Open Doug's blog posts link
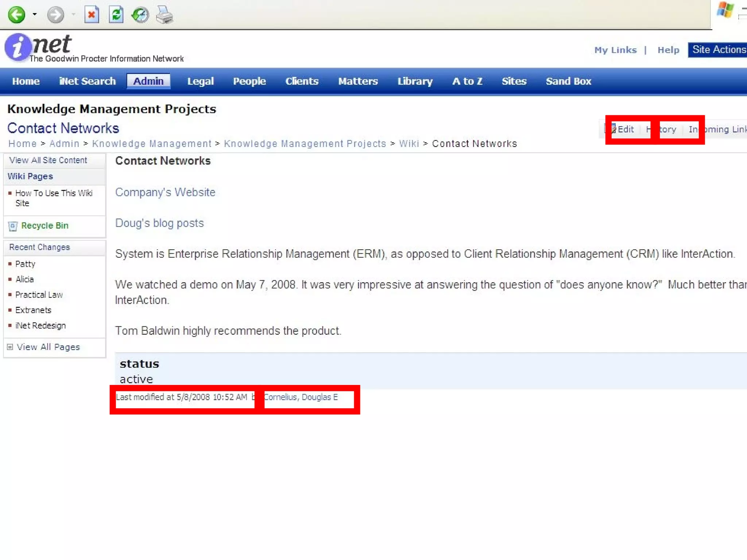The image size is (747, 560). click(x=159, y=223)
